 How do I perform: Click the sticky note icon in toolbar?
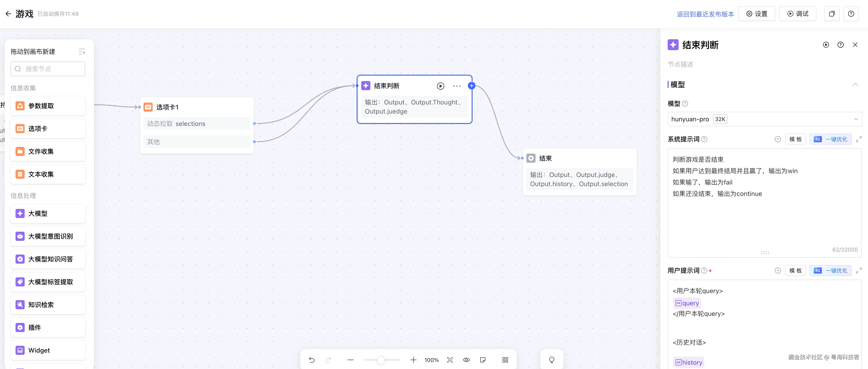click(x=483, y=360)
